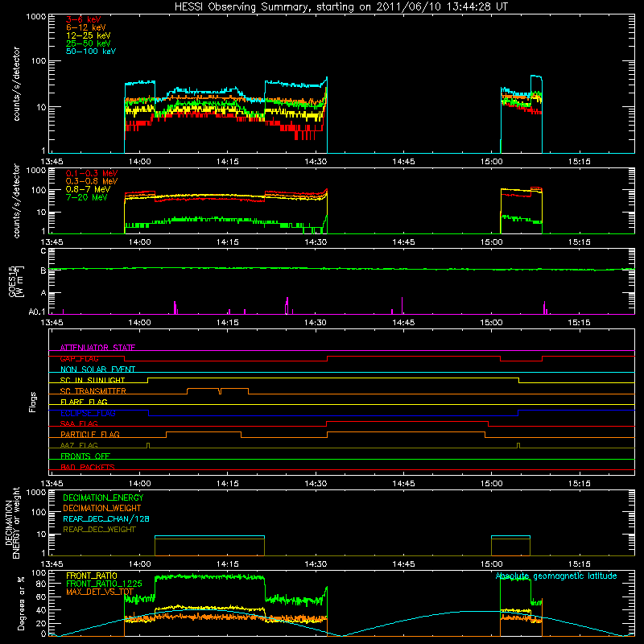Select the GAP_FLAG label
Viewport: 644px width, 644px height.
tap(79, 358)
